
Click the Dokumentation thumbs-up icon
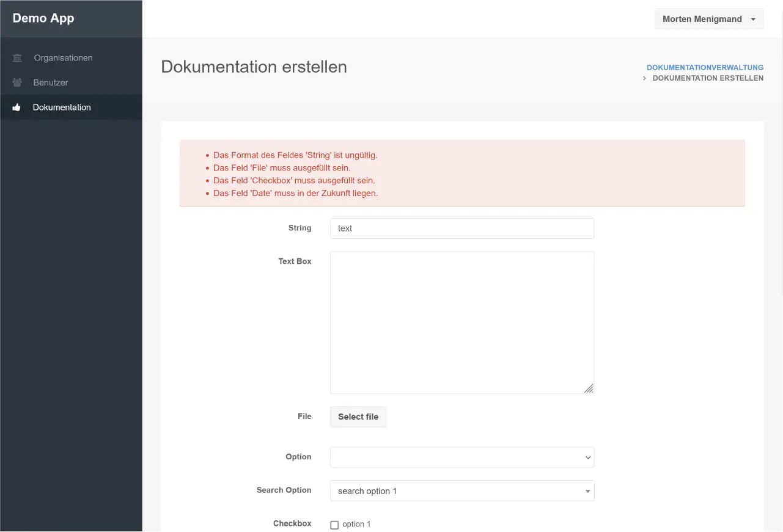click(17, 107)
